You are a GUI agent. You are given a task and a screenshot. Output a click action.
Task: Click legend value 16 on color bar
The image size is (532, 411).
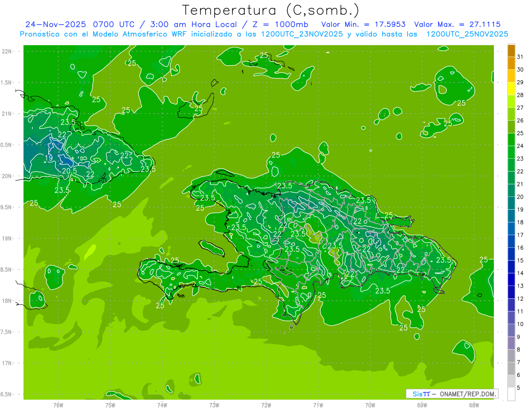pyautogui.click(x=520, y=248)
